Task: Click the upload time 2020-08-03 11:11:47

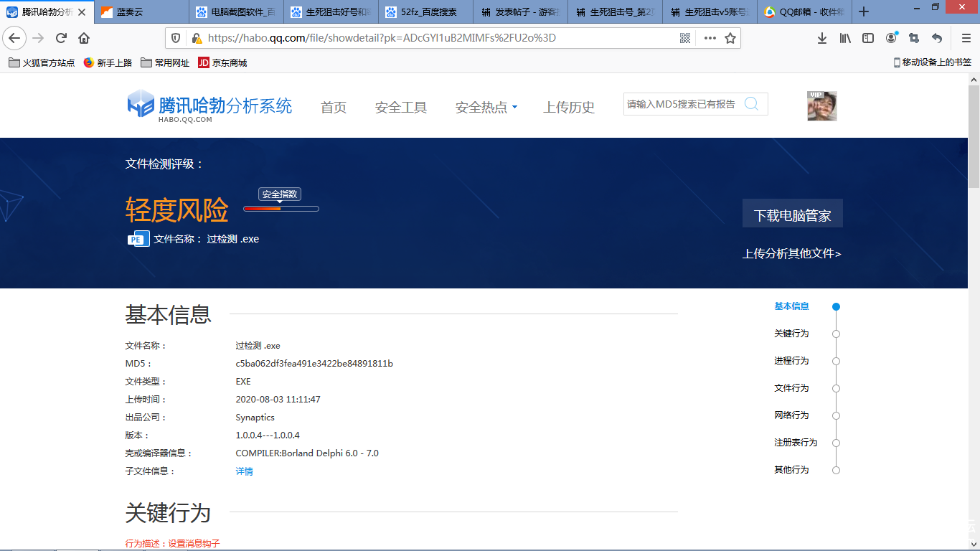Action: pyautogui.click(x=278, y=400)
